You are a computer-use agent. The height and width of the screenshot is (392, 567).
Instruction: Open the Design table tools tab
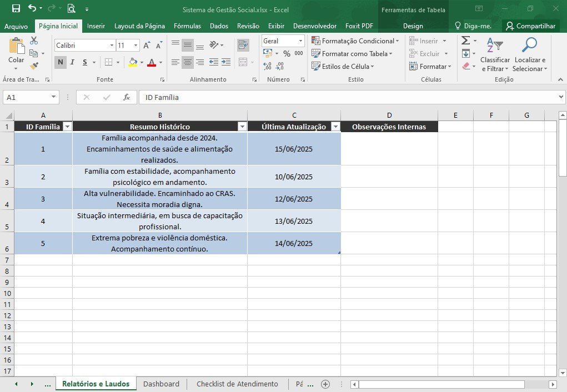click(x=413, y=26)
